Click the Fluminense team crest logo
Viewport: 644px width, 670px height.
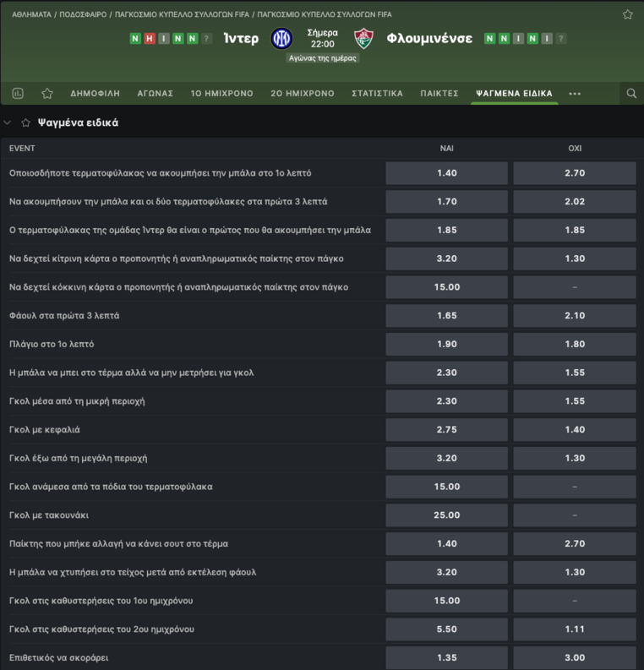363,39
